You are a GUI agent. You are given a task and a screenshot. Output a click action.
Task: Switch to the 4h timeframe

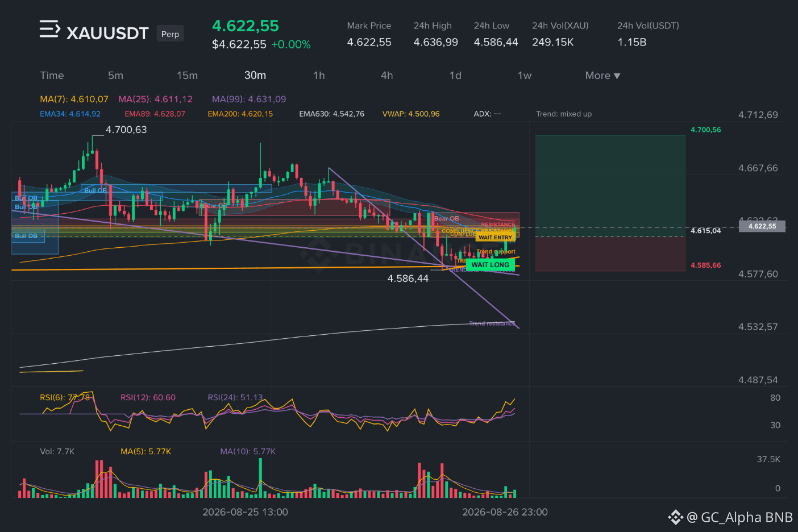(387, 76)
